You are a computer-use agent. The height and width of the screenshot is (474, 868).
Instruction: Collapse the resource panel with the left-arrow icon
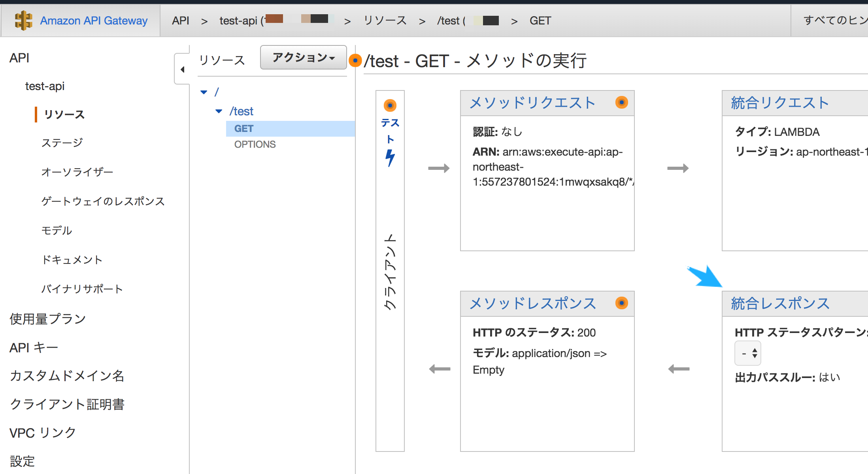coord(183,69)
